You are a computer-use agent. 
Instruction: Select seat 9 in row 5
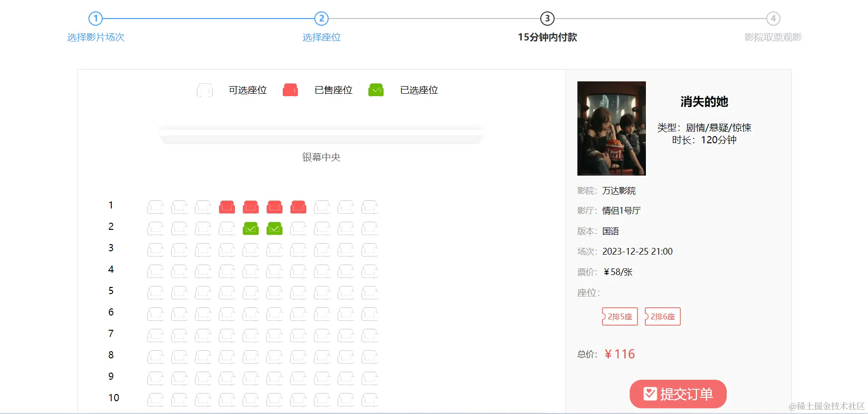click(346, 293)
